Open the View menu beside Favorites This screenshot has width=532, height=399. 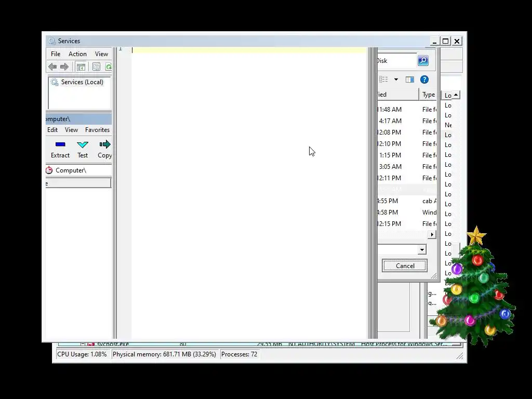pyautogui.click(x=71, y=130)
